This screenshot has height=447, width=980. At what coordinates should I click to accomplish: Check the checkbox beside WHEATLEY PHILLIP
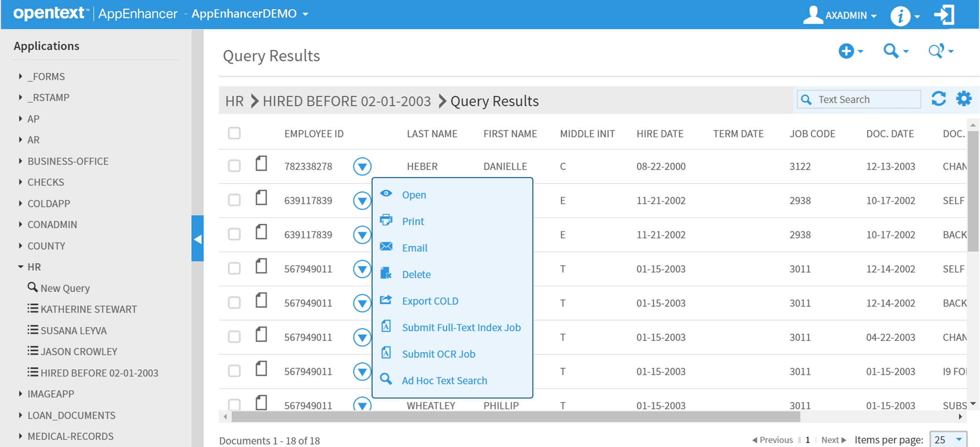234,405
